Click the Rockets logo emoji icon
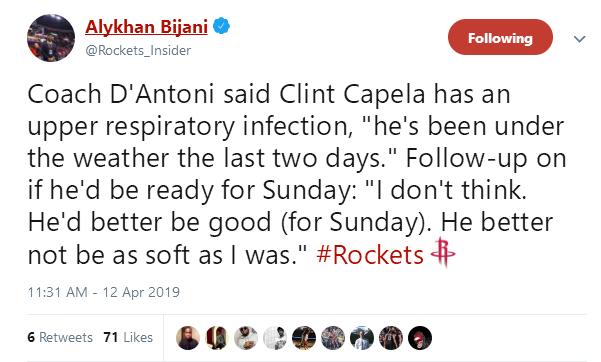This screenshot has height=362, width=601. point(443,252)
